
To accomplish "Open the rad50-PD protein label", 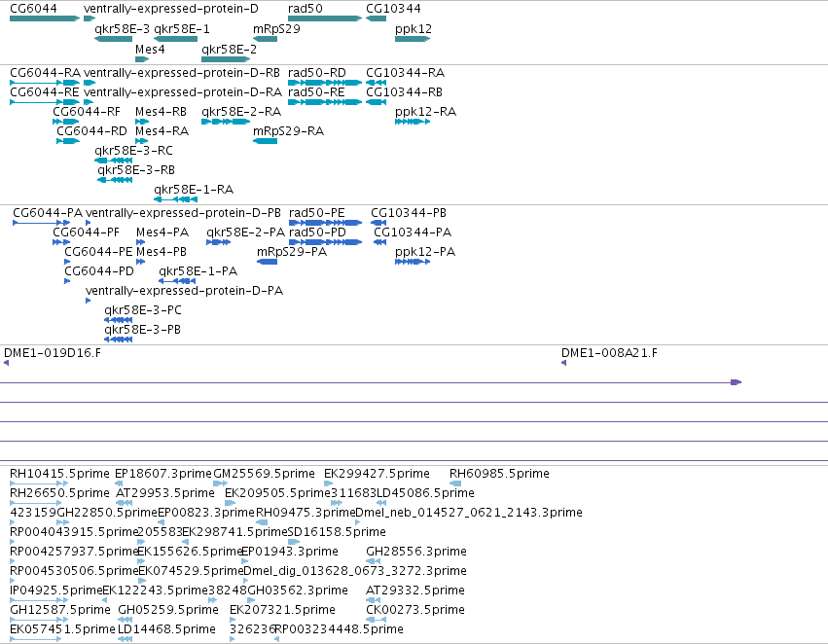I will tap(317, 233).
